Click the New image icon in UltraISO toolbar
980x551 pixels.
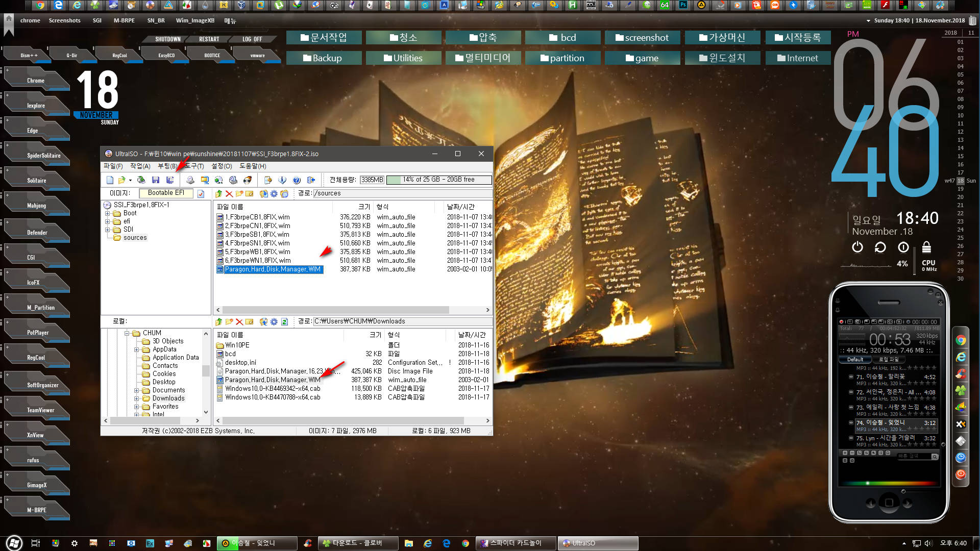110,180
